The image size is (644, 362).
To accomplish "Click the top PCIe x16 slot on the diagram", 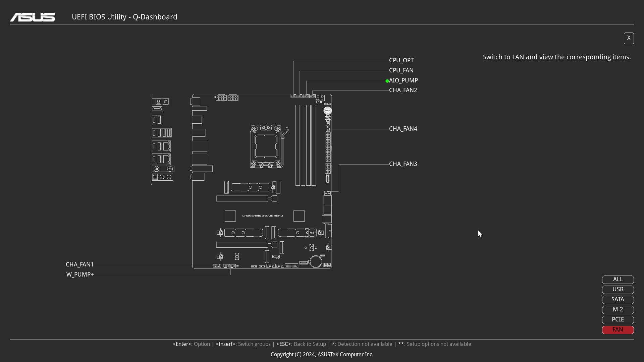I will [247, 199].
